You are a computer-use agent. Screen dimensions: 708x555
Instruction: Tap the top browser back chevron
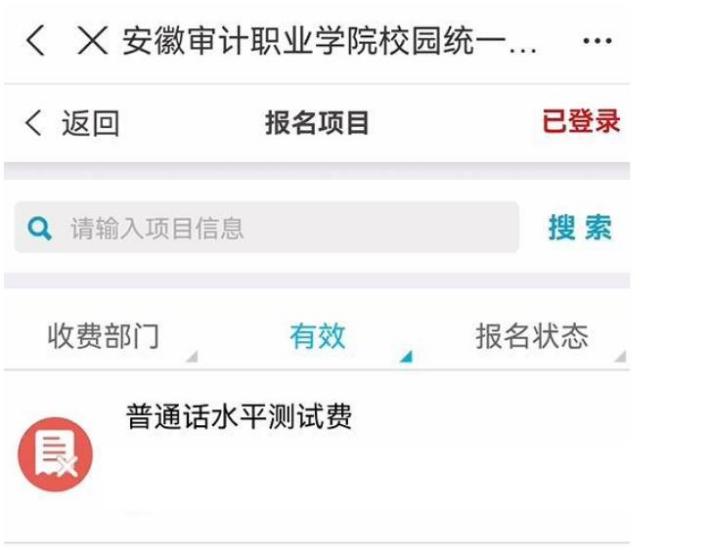pos(36,41)
